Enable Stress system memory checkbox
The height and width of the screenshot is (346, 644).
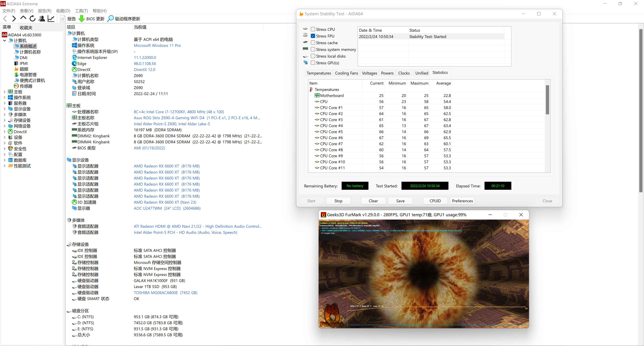[x=313, y=49]
